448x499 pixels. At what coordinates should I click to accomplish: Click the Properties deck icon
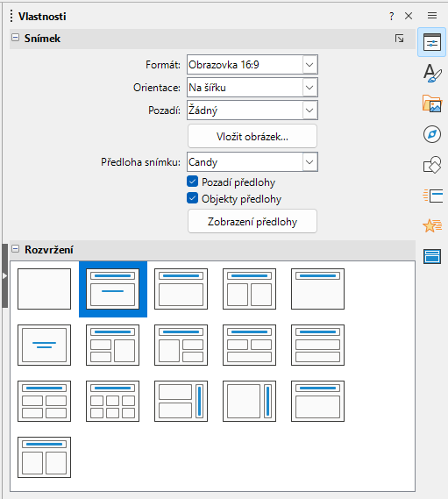click(x=431, y=42)
